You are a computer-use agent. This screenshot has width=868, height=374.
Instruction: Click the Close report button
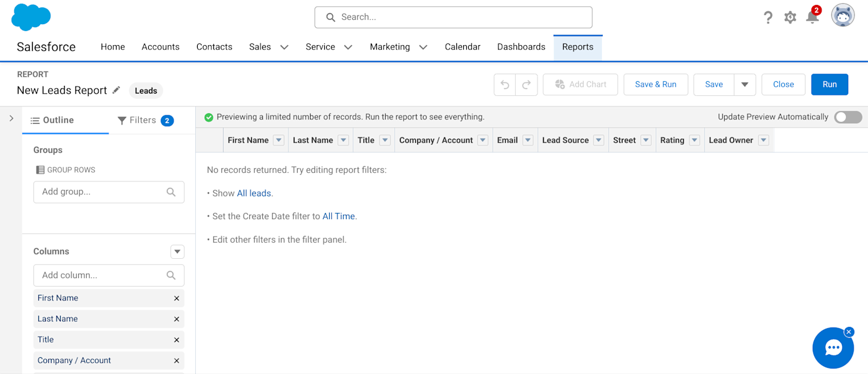click(x=783, y=85)
